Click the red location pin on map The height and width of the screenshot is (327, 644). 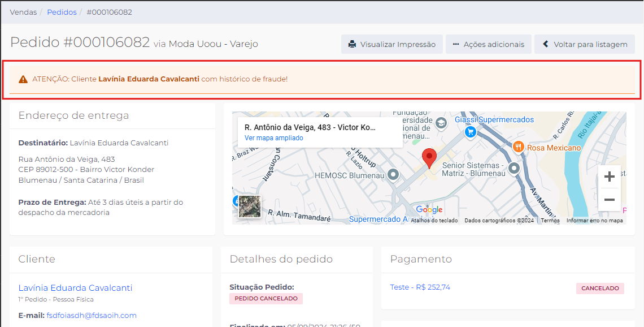[x=429, y=158]
